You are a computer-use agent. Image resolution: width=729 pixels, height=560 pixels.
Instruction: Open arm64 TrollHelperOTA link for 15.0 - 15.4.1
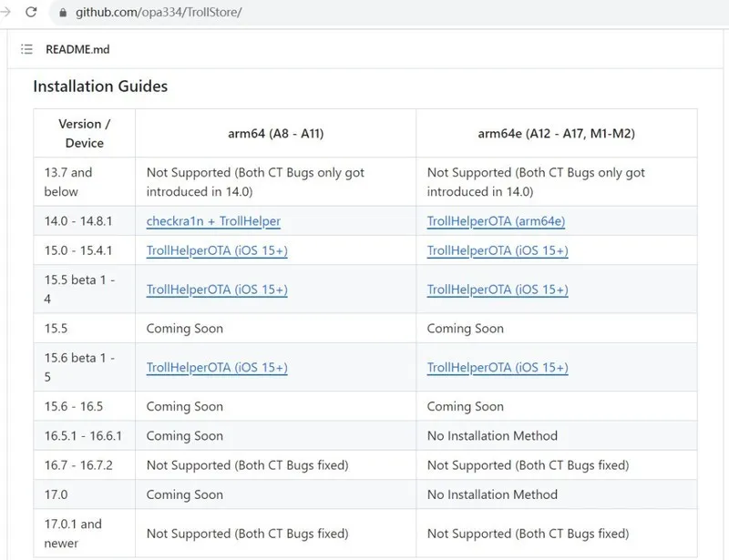pyautogui.click(x=217, y=250)
